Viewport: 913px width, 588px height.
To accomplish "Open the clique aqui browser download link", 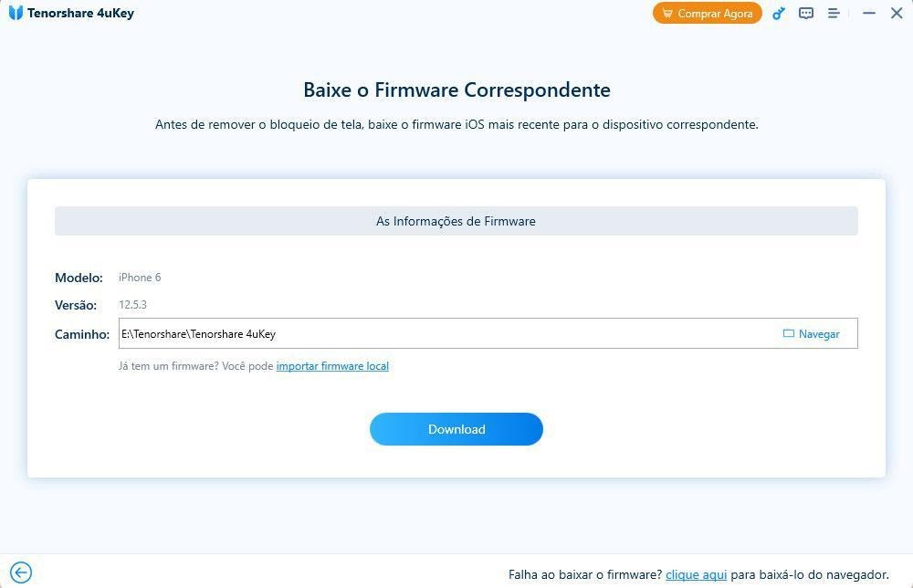I will tap(696, 574).
